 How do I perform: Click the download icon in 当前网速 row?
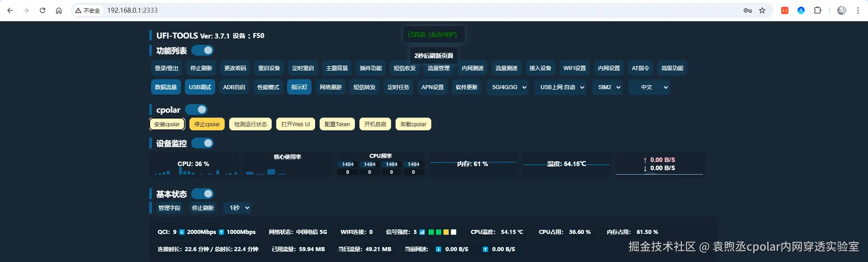439,249
